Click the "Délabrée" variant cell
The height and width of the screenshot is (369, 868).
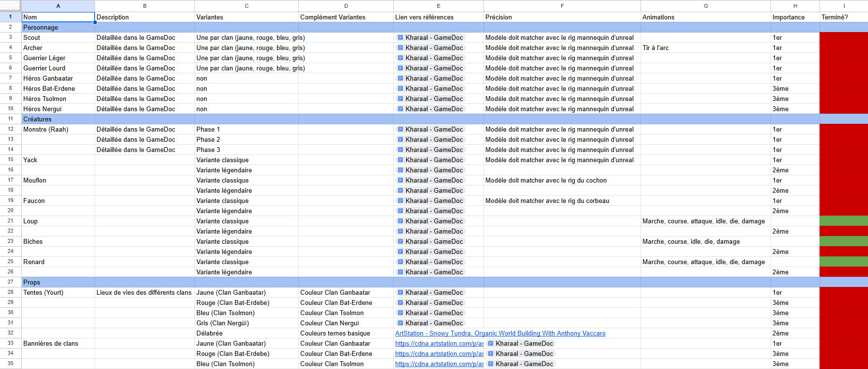[x=246, y=333]
